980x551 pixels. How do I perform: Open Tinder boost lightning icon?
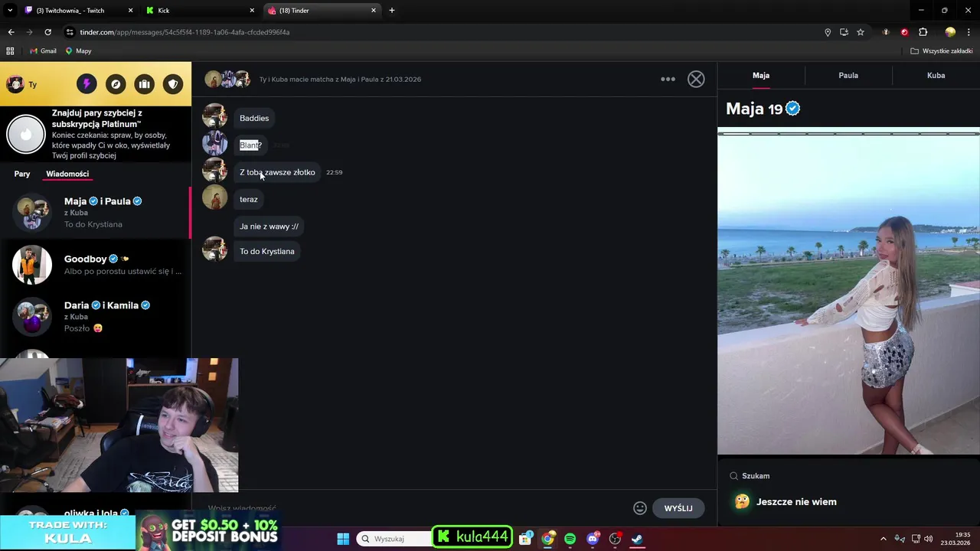tap(87, 84)
